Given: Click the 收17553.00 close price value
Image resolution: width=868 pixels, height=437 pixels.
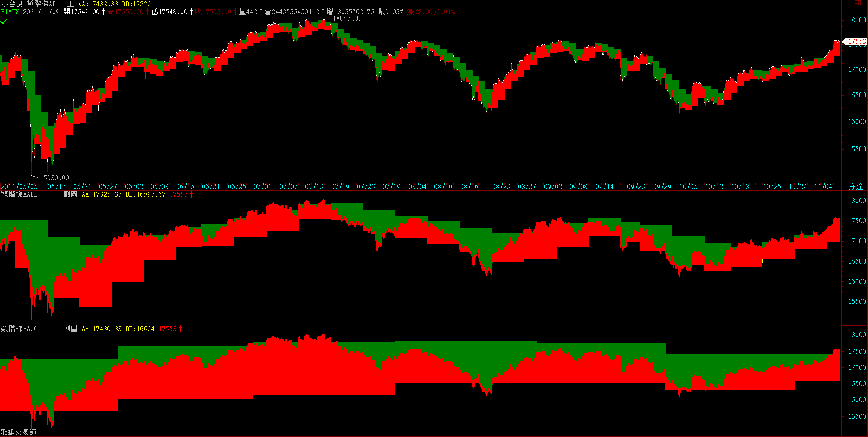Looking at the screenshot, I should coord(214,12).
